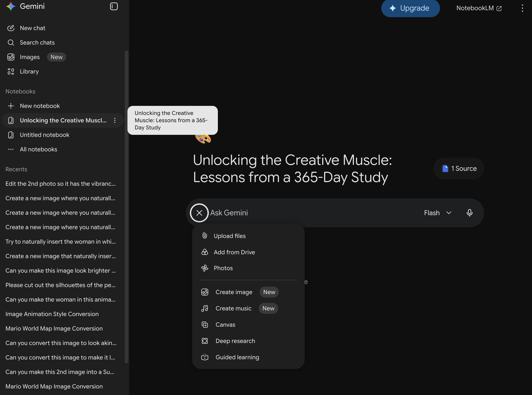Select Create music menu entry
The height and width of the screenshot is (395, 532).
(x=248, y=308)
